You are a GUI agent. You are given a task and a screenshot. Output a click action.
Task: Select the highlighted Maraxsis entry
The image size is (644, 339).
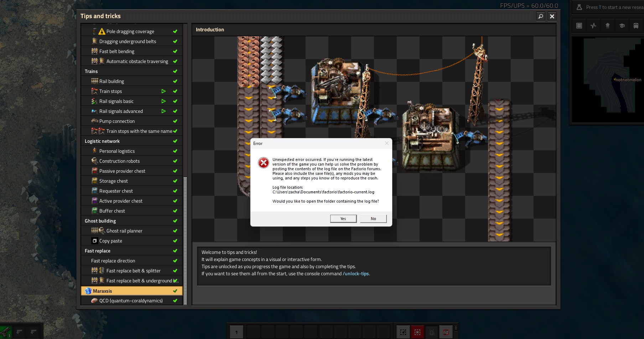tap(132, 291)
